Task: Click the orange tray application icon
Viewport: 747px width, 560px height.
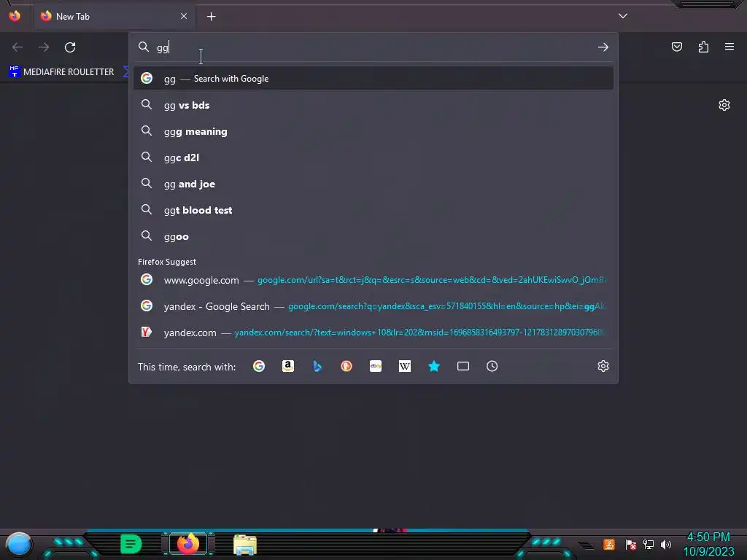Action: pos(609,544)
